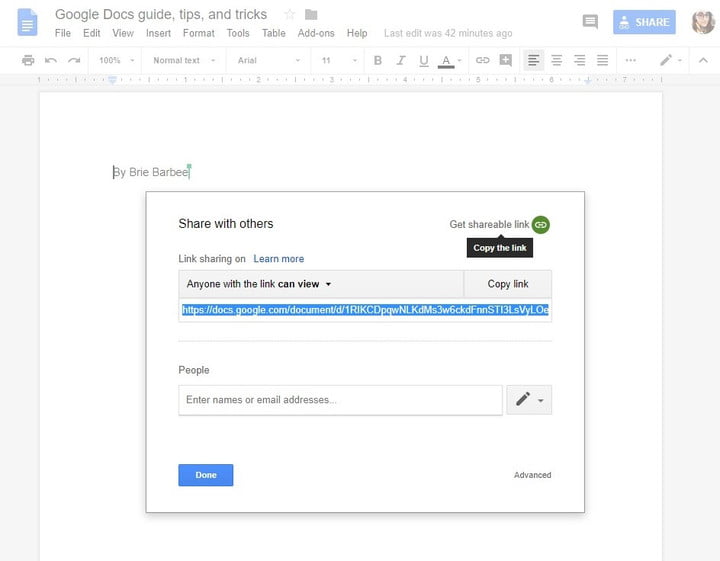The height and width of the screenshot is (561, 720).
Task: Click the document title text
Action: tap(161, 14)
